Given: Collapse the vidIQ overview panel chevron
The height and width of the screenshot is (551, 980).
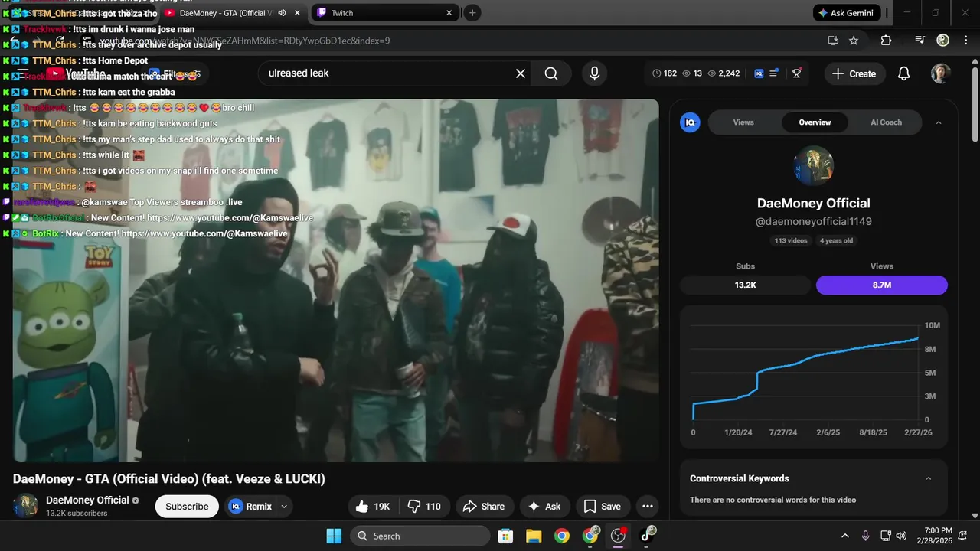Looking at the screenshot, I should (939, 122).
